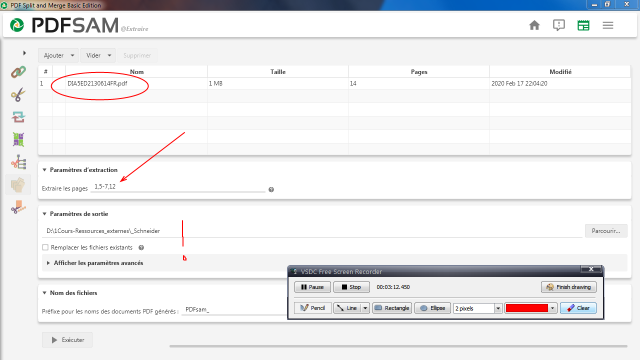
Task: Click the Parcourir button
Action: point(606,231)
